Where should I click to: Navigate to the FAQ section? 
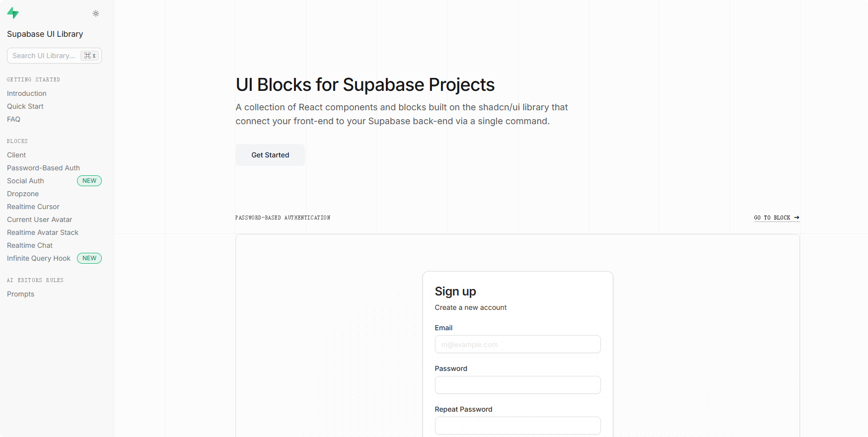13,119
